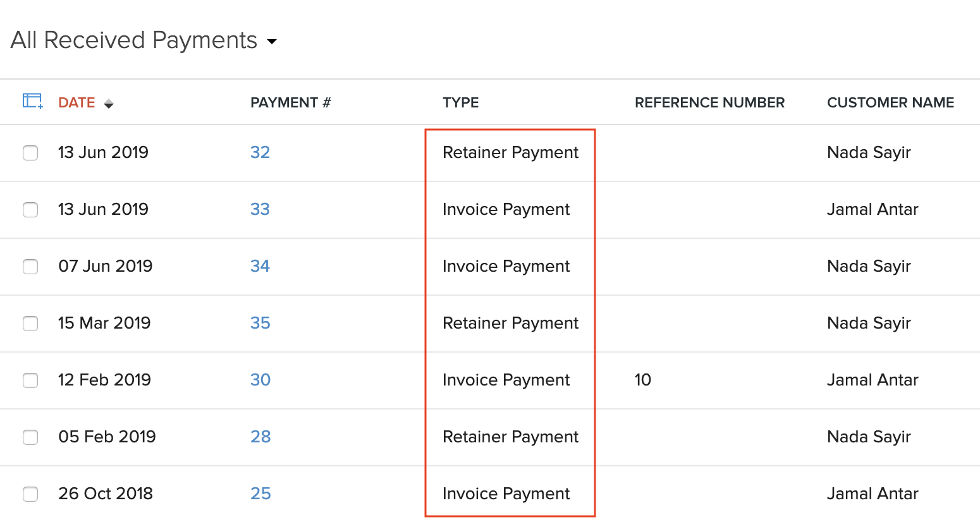Sort payments by the DATE column
Viewport: 980px width, 522px height.
tap(77, 102)
